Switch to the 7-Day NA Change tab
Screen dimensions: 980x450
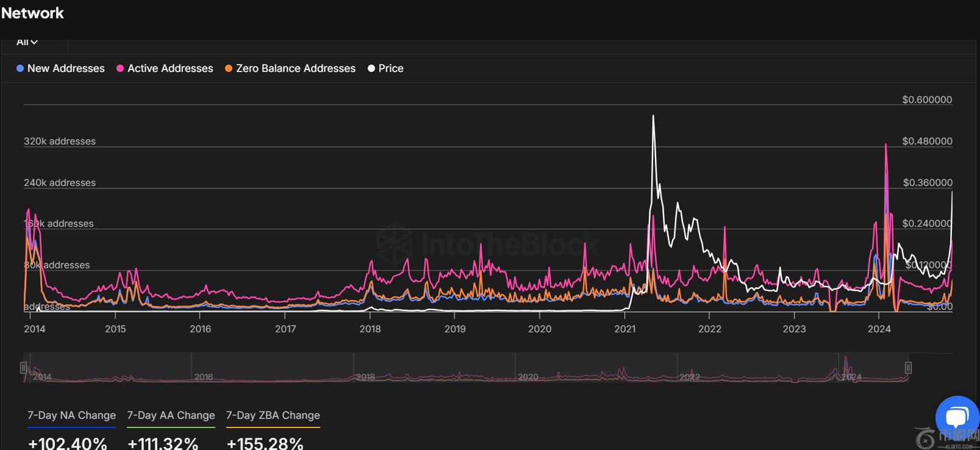click(x=71, y=415)
